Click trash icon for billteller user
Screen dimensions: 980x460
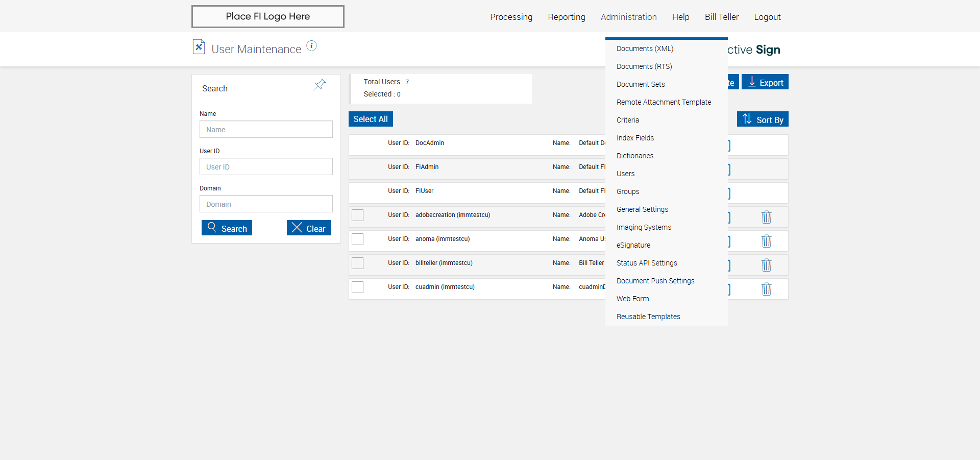coord(766,265)
